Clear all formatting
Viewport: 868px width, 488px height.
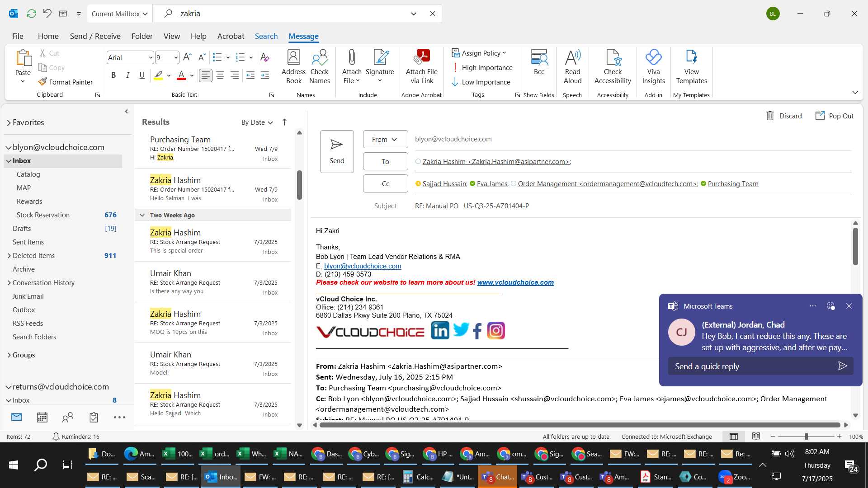pyautogui.click(x=265, y=57)
